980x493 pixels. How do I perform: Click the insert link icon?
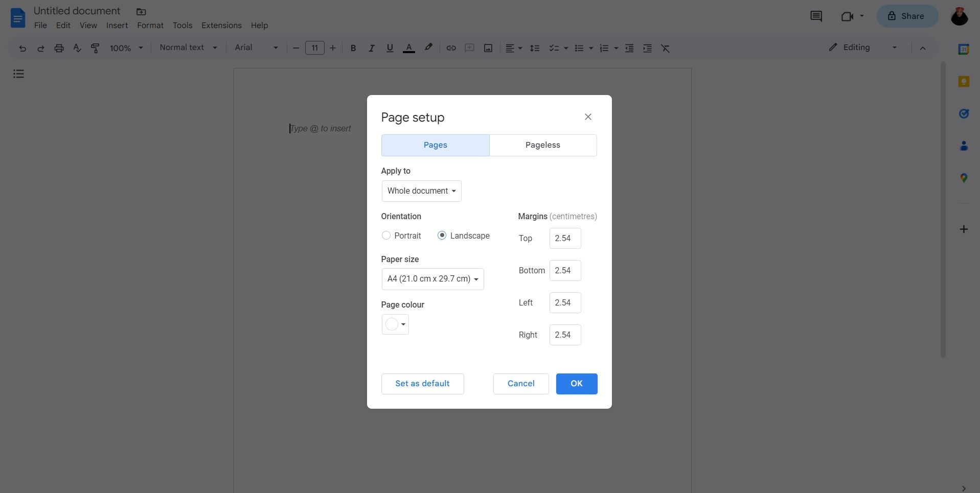tap(451, 48)
